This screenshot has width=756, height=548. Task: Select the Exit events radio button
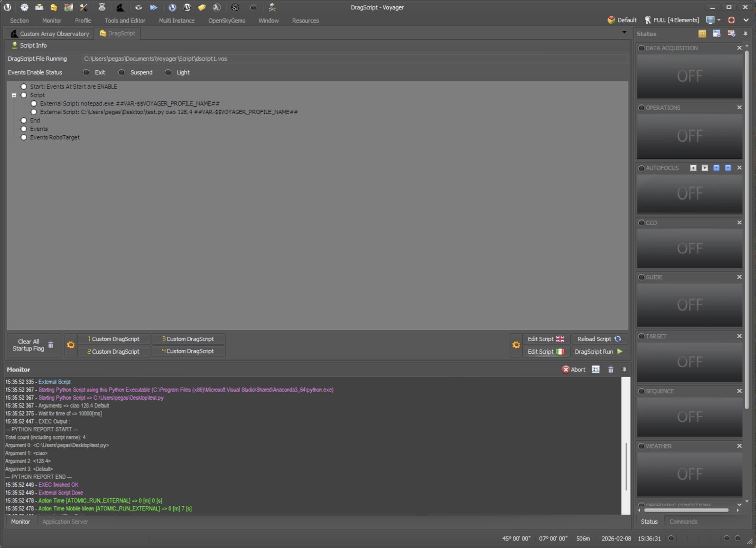[x=86, y=72]
